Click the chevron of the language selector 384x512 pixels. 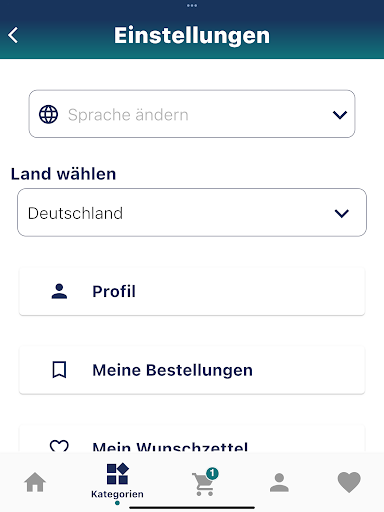point(340,115)
